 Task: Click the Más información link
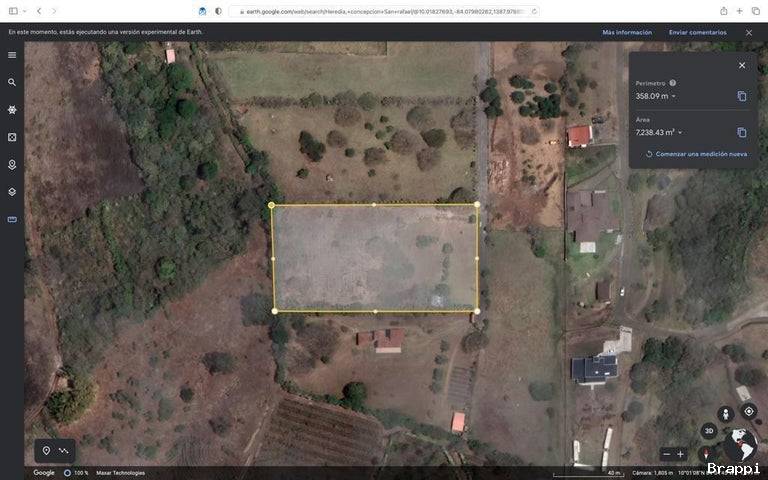[627, 32]
